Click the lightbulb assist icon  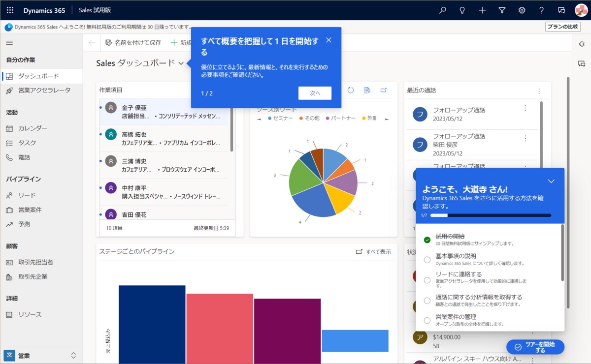(x=462, y=10)
